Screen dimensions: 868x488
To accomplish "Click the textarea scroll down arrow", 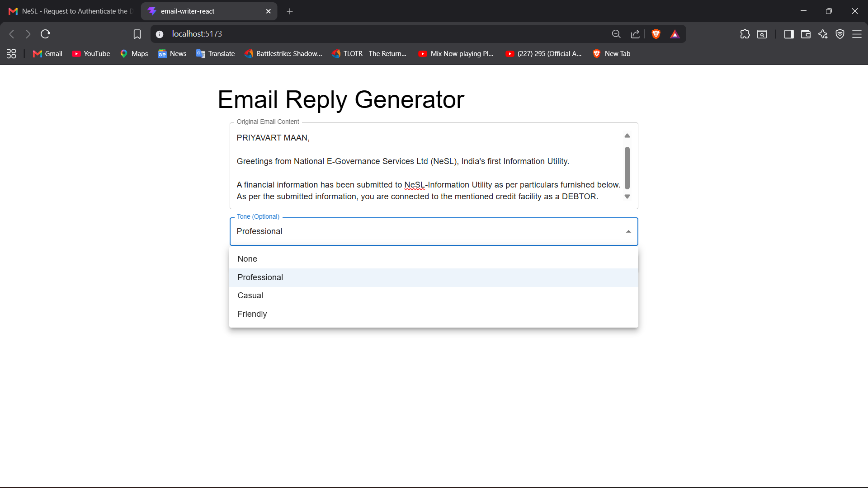I will point(627,197).
